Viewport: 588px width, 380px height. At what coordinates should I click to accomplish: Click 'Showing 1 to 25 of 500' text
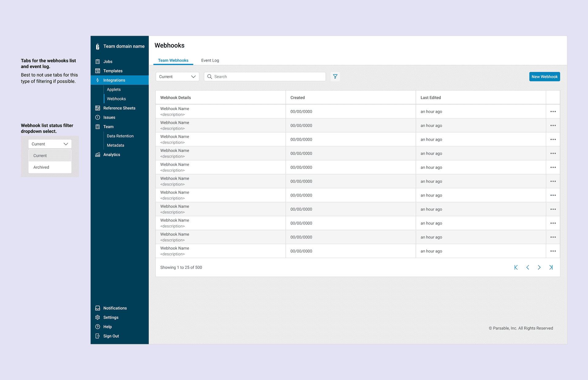click(181, 268)
